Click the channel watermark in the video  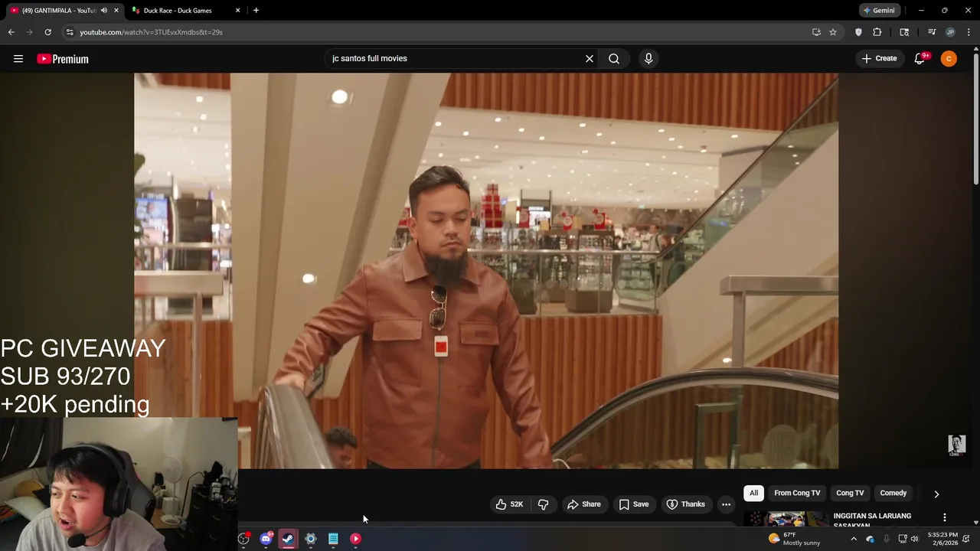click(956, 445)
